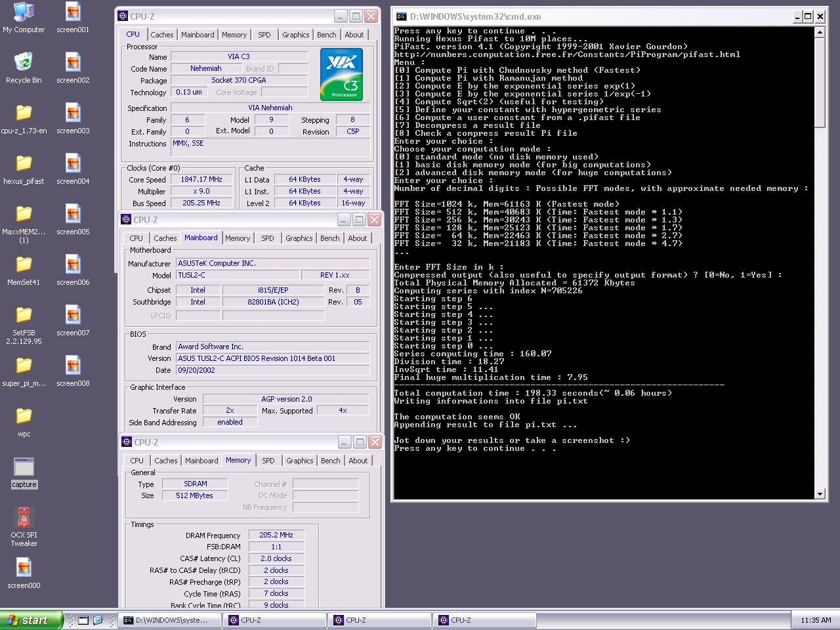Click the cmd window vertical scrollbar thumb
Screen dimensions: 840x630
point(820,83)
